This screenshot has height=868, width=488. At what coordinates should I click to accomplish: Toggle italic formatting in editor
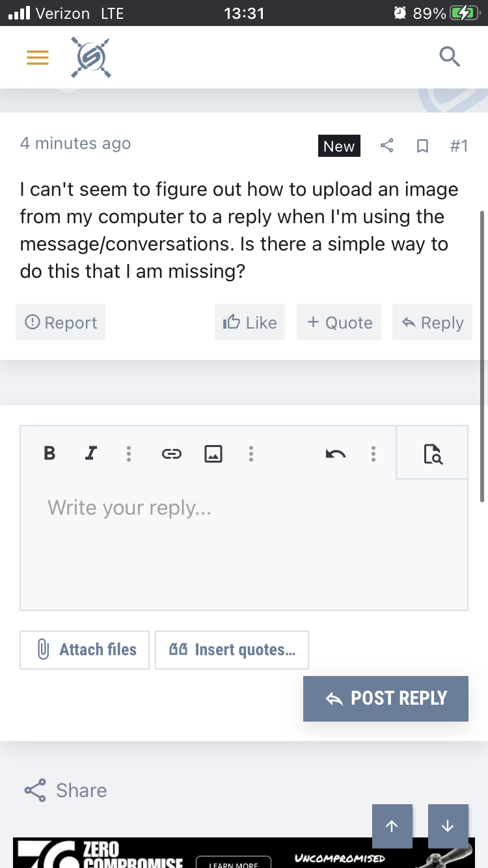coord(91,453)
